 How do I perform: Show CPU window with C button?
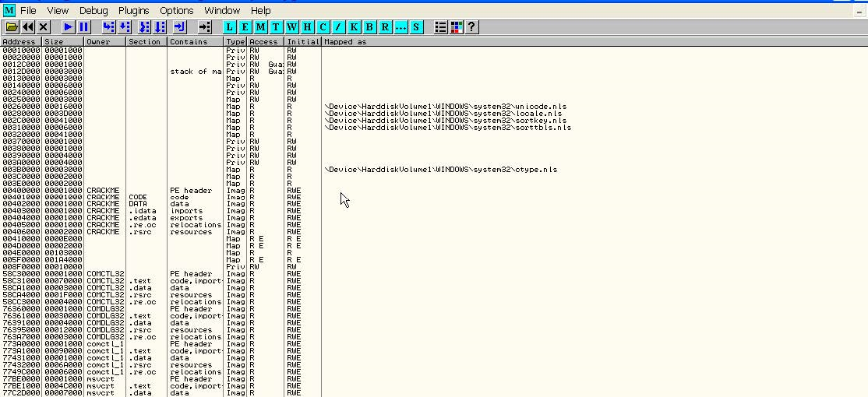(x=323, y=27)
